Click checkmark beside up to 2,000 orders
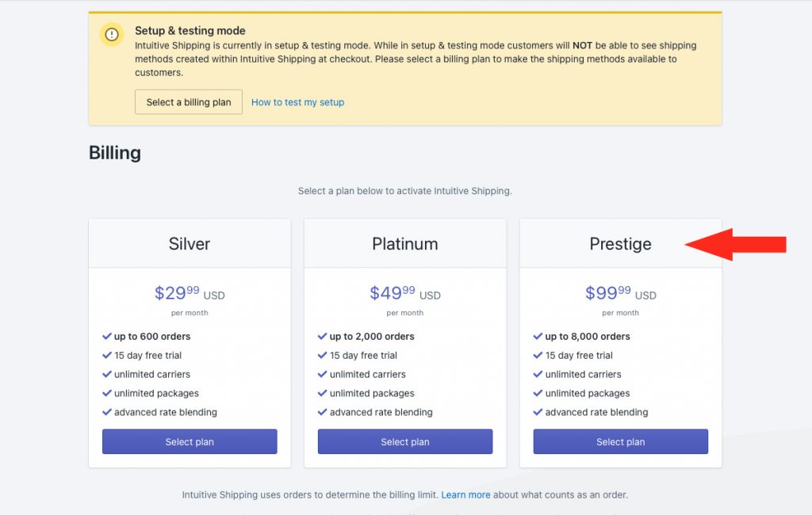Image resolution: width=812 pixels, height=515 pixels. click(x=322, y=337)
